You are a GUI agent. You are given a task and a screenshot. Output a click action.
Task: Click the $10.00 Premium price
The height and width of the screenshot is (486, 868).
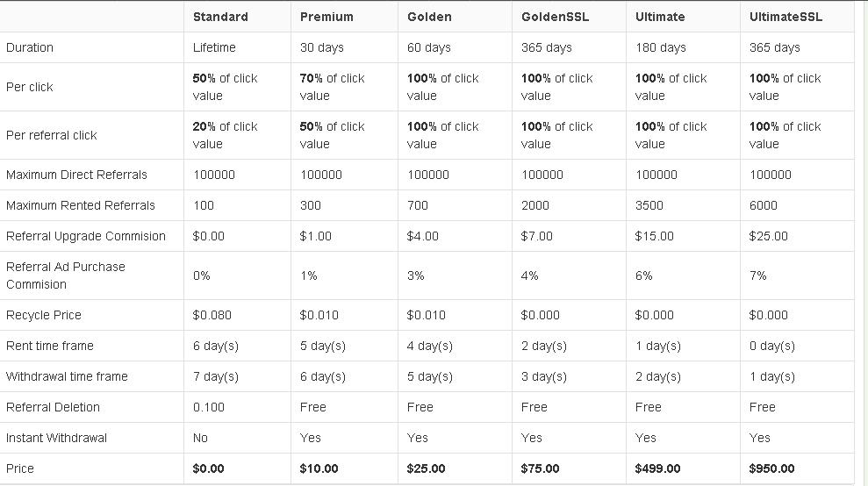(319, 468)
